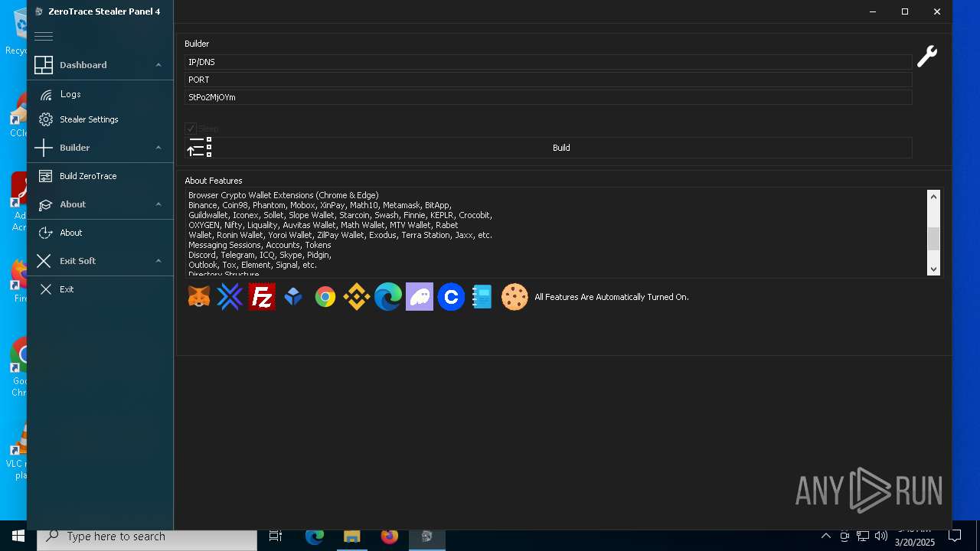
Task: Click the wrench icon at top right
Action: coord(927,57)
